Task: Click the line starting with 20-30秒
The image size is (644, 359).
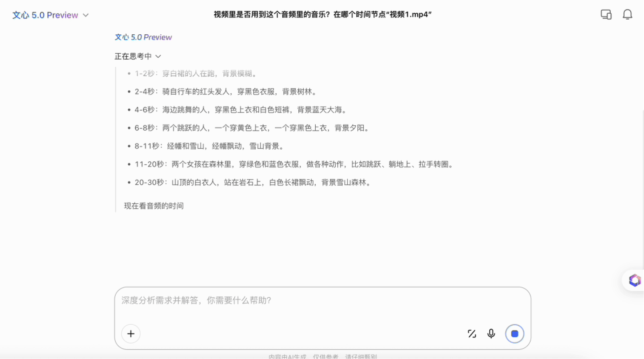Action: coord(254,183)
